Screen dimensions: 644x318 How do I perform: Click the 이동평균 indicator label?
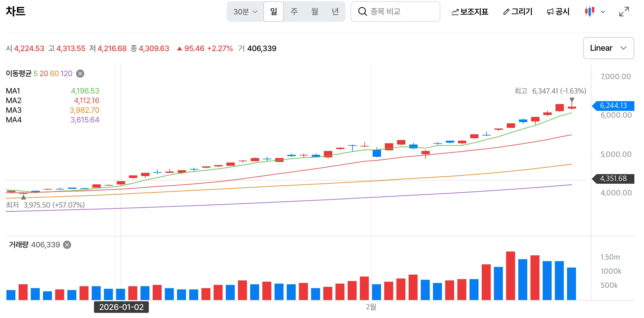point(19,74)
